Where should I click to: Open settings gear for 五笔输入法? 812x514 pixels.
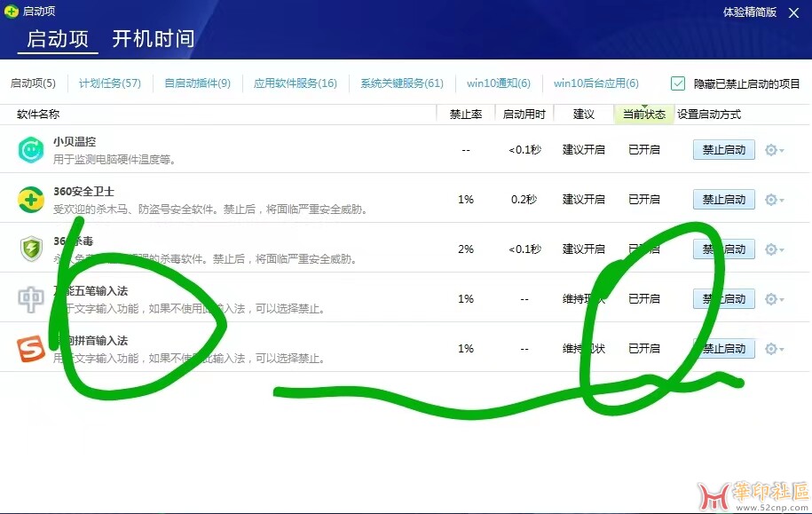tap(774, 299)
